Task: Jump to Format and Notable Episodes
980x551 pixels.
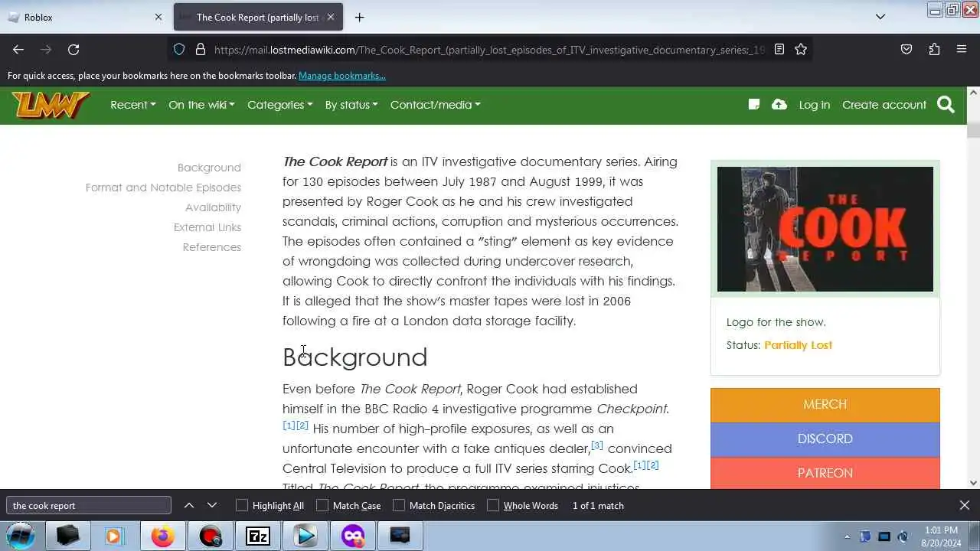Action: pos(163,187)
